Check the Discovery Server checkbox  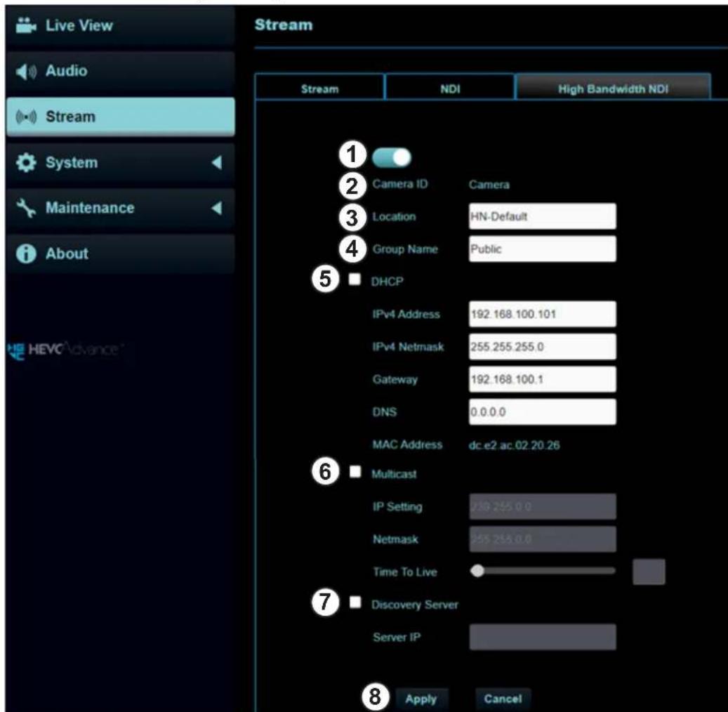[x=355, y=602]
